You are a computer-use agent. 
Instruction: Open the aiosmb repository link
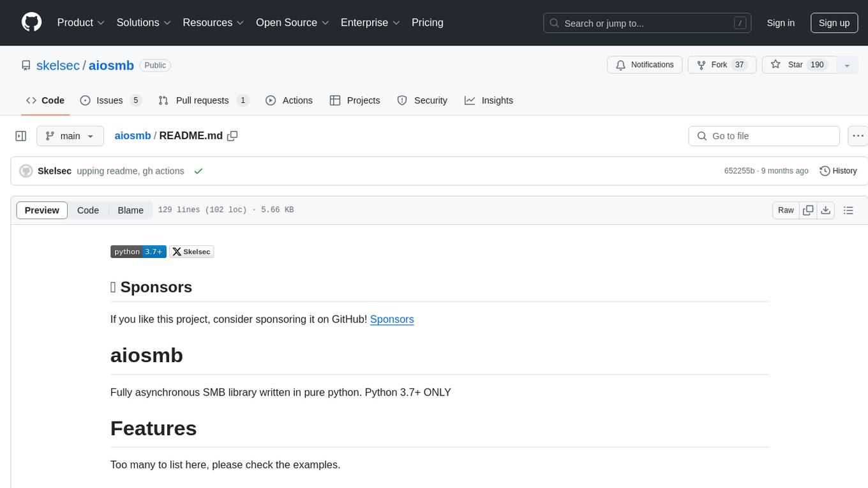coord(111,65)
